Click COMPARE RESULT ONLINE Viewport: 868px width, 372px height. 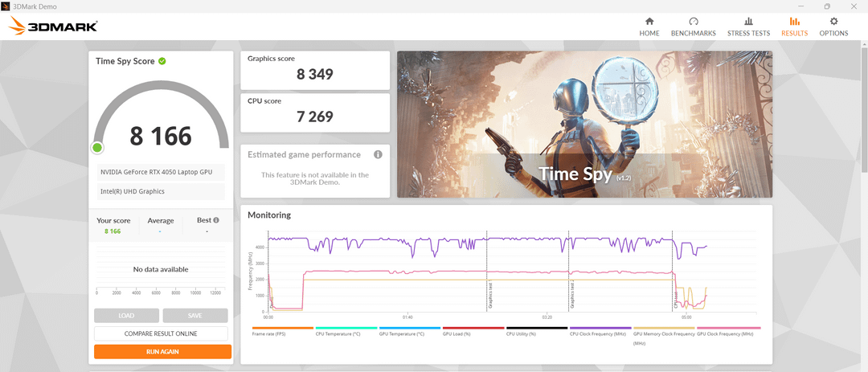point(161,333)
